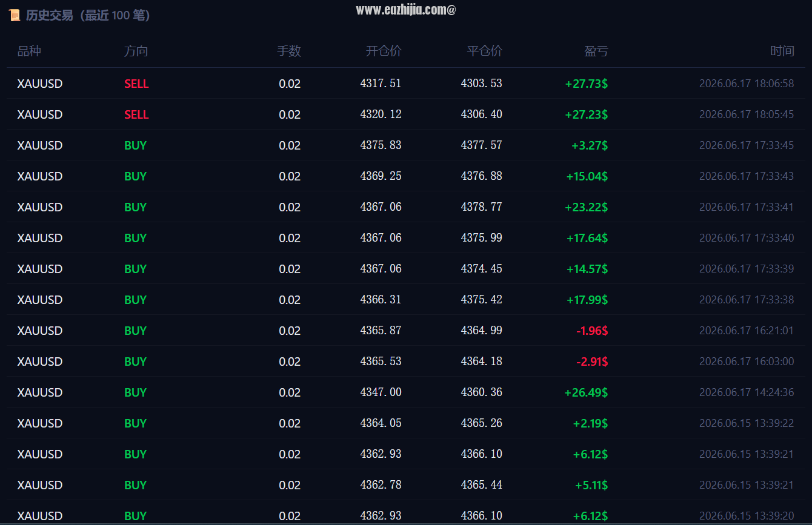This screenshot has width=812, height=525.
Task: Click the loss value -2.91$
Action: (592, 362)
